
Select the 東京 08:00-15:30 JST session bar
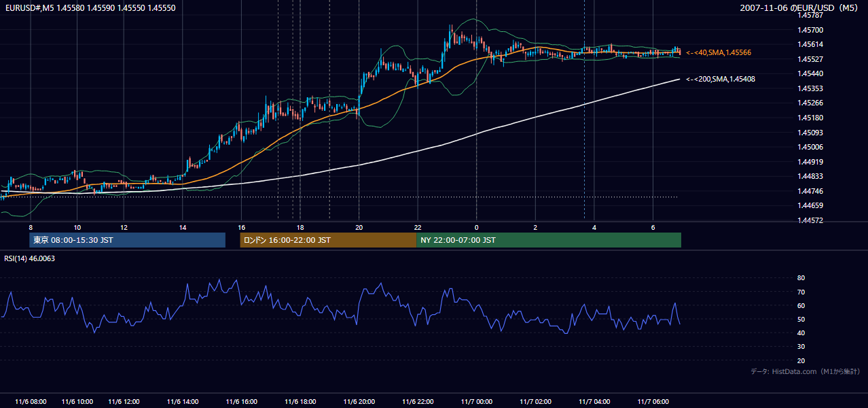[128, 240]
